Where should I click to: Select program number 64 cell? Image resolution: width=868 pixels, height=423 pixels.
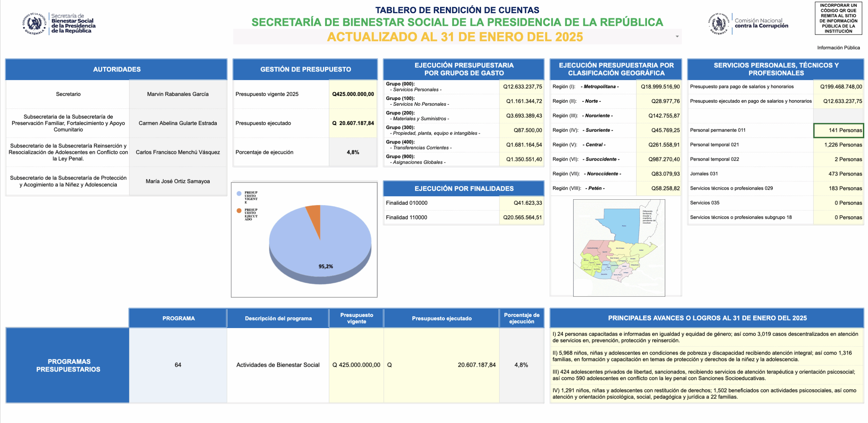178,365
